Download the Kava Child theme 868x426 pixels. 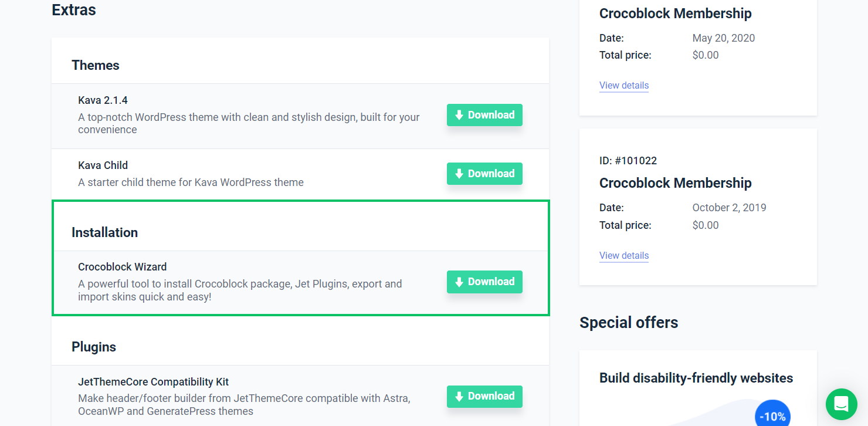(484, 174)
